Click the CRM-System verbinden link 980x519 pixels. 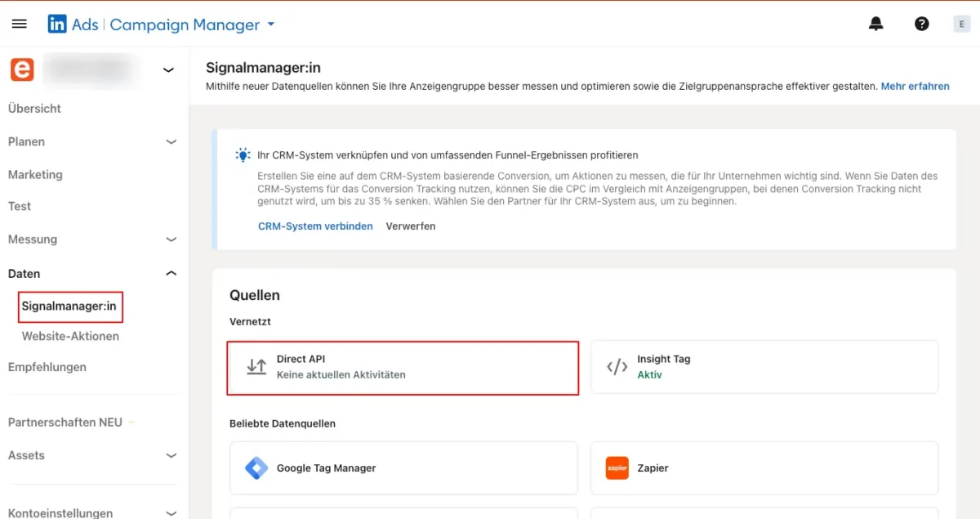pos(315,226)
